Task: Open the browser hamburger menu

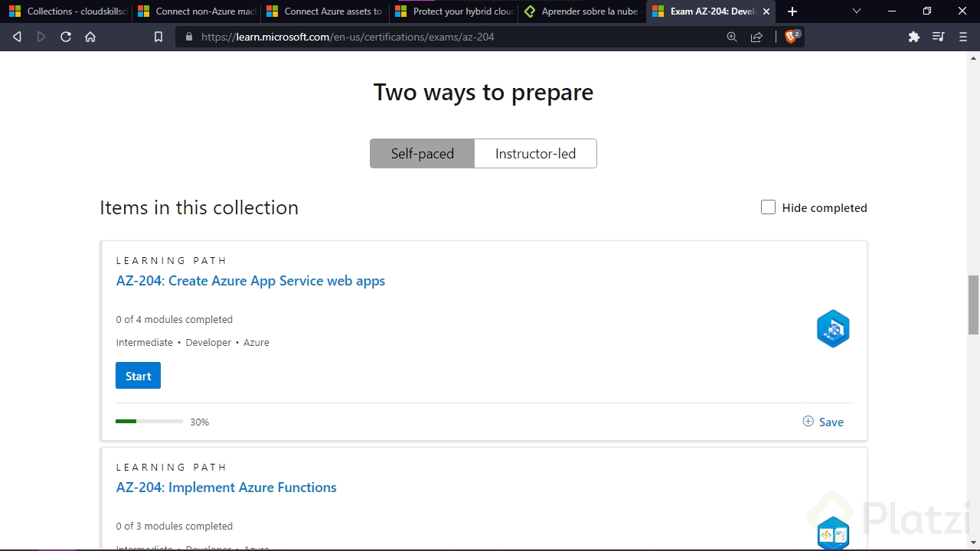Action: tap(963, 36)
